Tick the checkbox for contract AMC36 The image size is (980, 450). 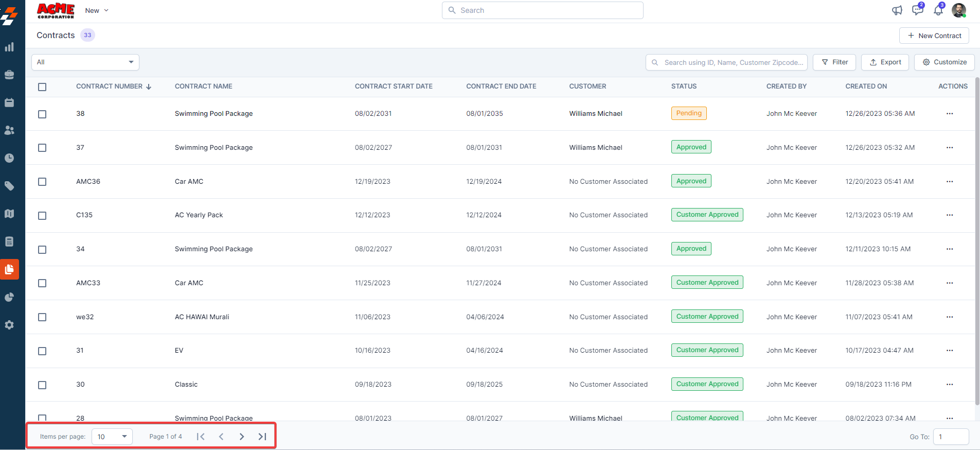pyautogui.click(x=42, y=182)
